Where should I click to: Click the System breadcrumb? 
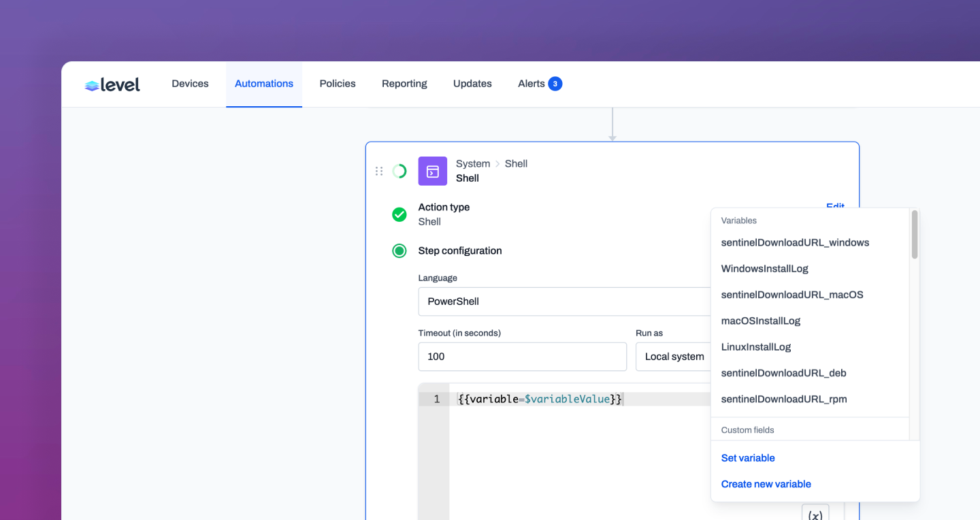tap(473, 163)
